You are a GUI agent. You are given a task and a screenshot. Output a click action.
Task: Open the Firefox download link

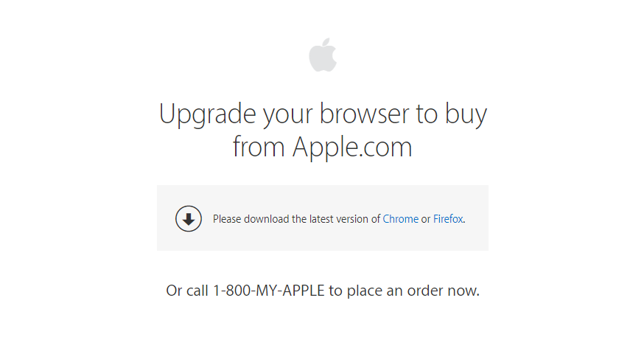[448, 219]
